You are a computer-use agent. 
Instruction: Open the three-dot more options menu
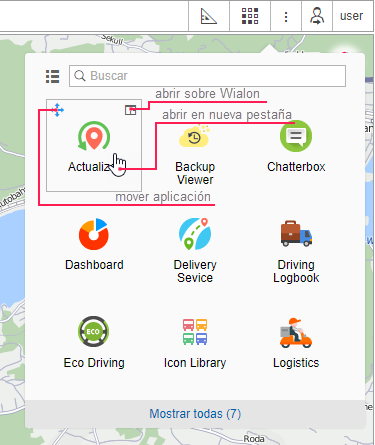[x=286, y=16]
